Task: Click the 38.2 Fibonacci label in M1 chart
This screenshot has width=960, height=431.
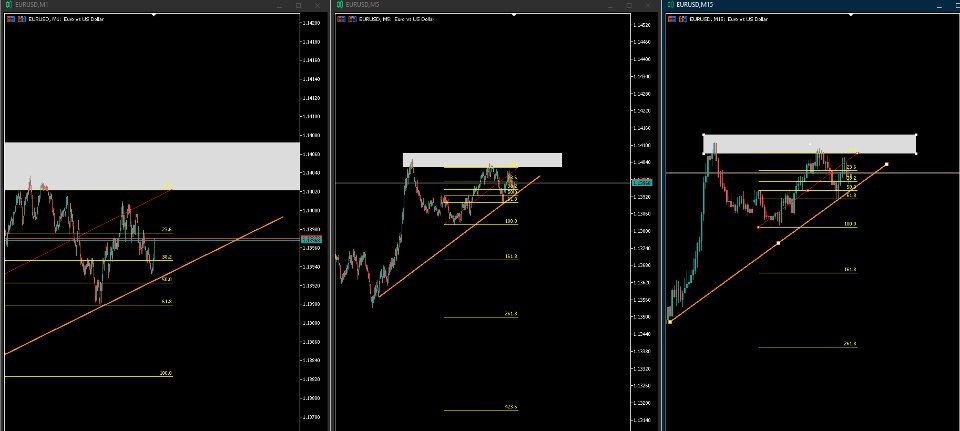Action: (x=167, y=257)
